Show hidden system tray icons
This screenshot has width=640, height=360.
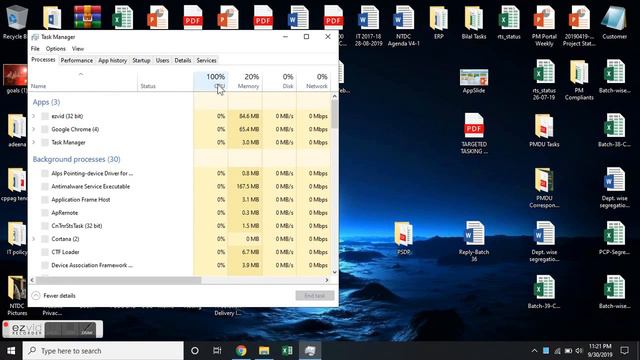534,351
